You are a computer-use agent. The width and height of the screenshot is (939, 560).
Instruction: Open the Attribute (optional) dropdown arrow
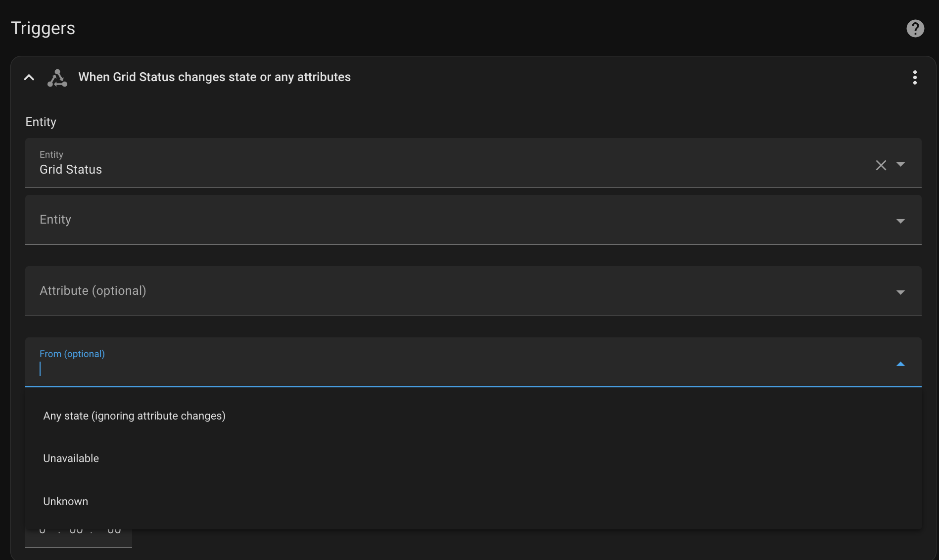(x=900, y=292)
